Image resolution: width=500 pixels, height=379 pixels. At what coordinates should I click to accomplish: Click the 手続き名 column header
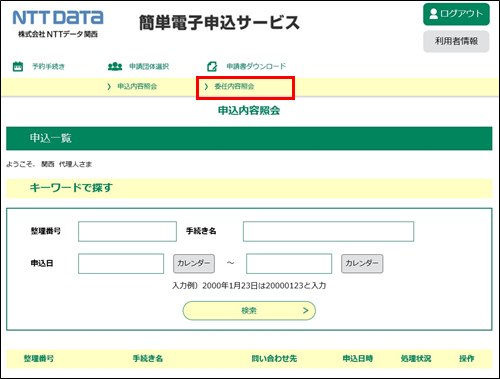(148, 359)
